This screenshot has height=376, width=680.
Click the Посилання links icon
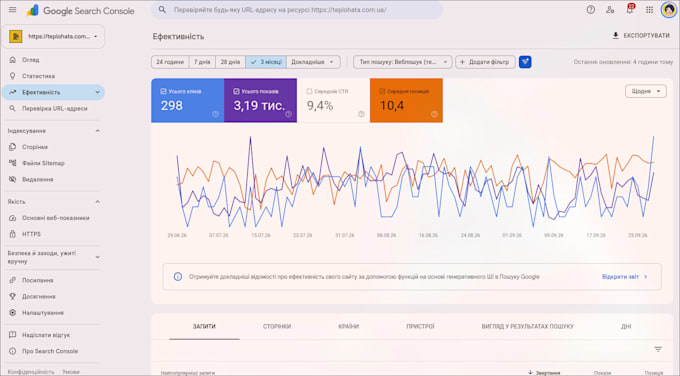[13, 280]
